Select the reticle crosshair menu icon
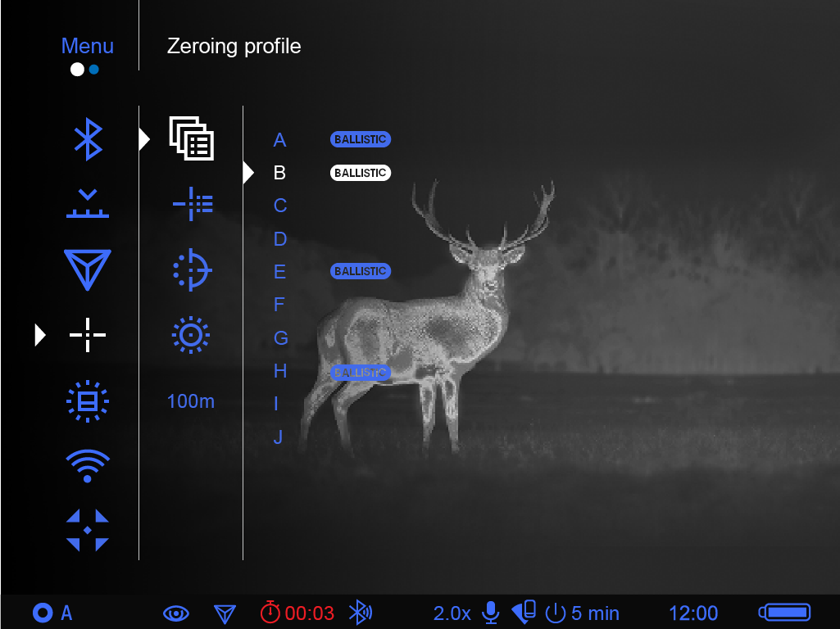840x629 pixels. coord(88,334)
